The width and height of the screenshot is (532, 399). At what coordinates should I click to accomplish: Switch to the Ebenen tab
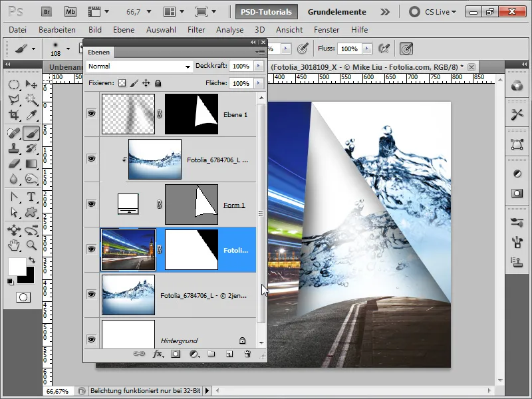coord(98,53)
